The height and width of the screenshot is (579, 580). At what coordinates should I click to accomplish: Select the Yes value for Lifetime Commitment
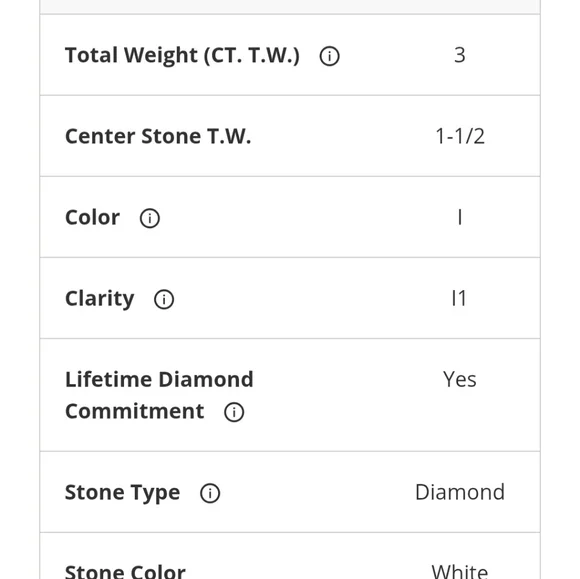[x=459, y=379]
